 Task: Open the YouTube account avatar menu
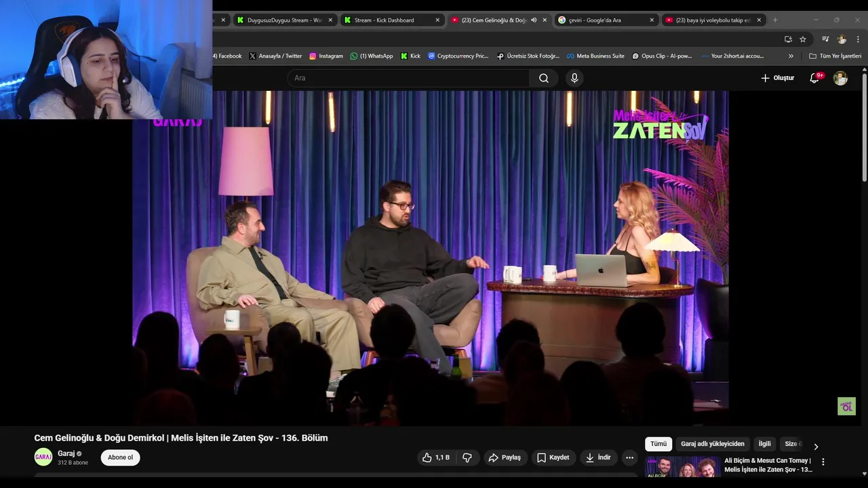pyautogui.click(x=840, y=78)
